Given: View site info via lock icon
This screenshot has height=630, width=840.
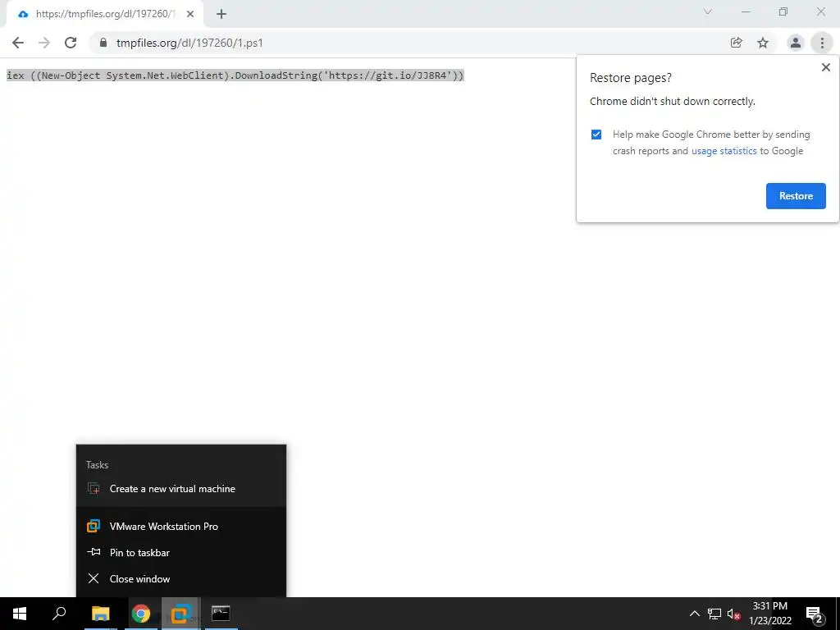Looking at the screenshot, I should (103, 43).
